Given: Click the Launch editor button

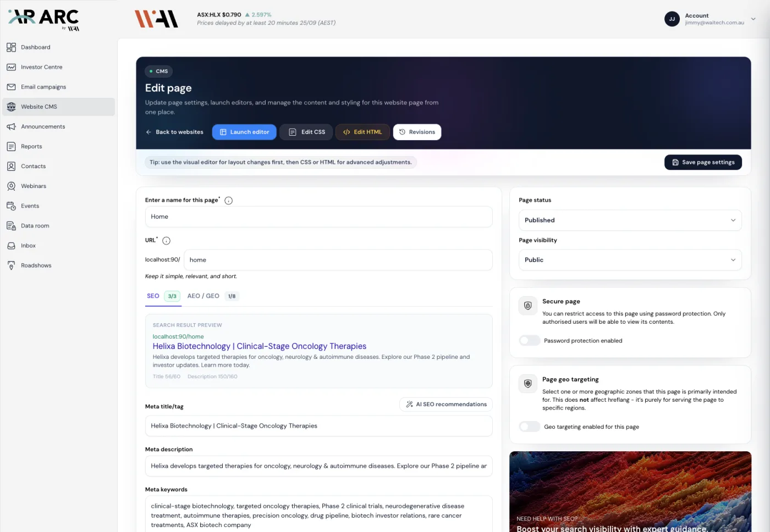Looking at the screenshot, I should click(x=244, y=132).
